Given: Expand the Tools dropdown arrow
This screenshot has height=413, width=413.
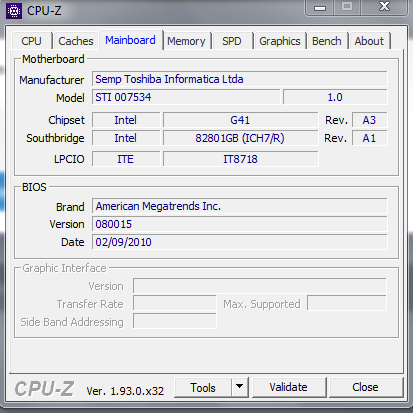Looking at the screenshot, I should pos(239,387).
